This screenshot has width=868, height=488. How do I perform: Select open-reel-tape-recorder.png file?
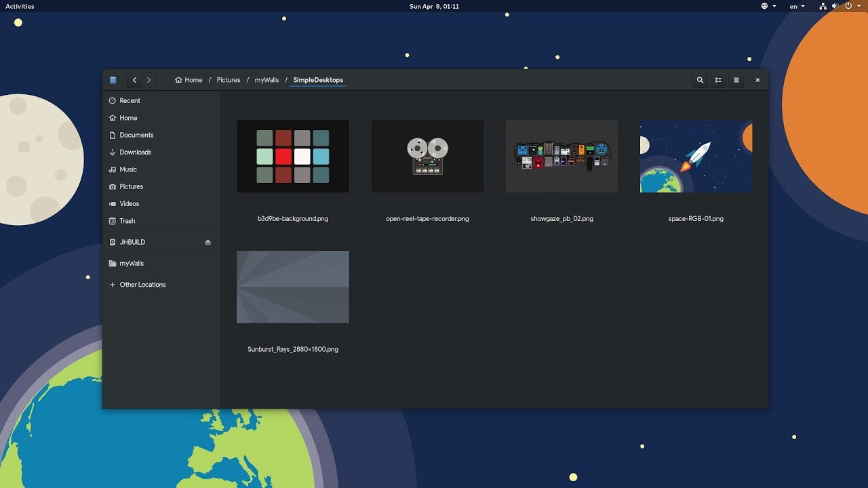click(427, 157)
